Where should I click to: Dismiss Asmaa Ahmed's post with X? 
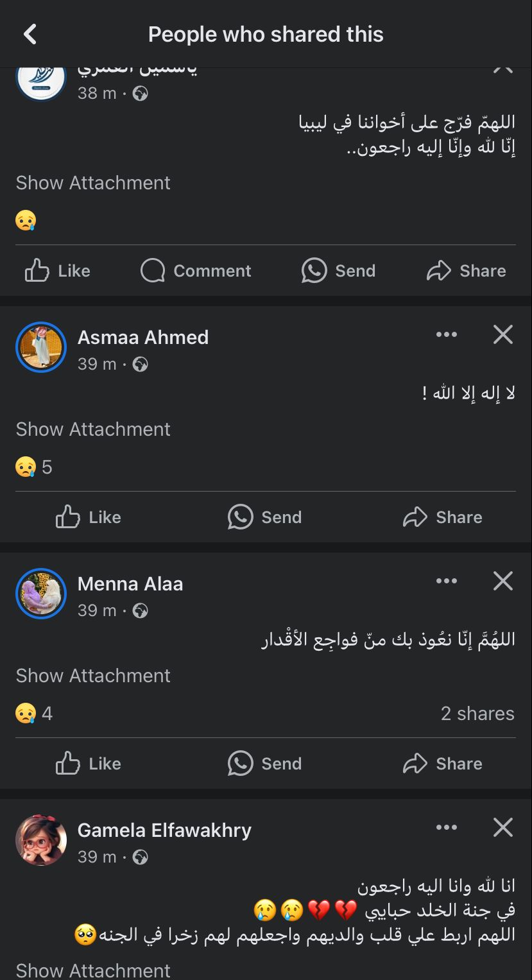pos(502,334)
